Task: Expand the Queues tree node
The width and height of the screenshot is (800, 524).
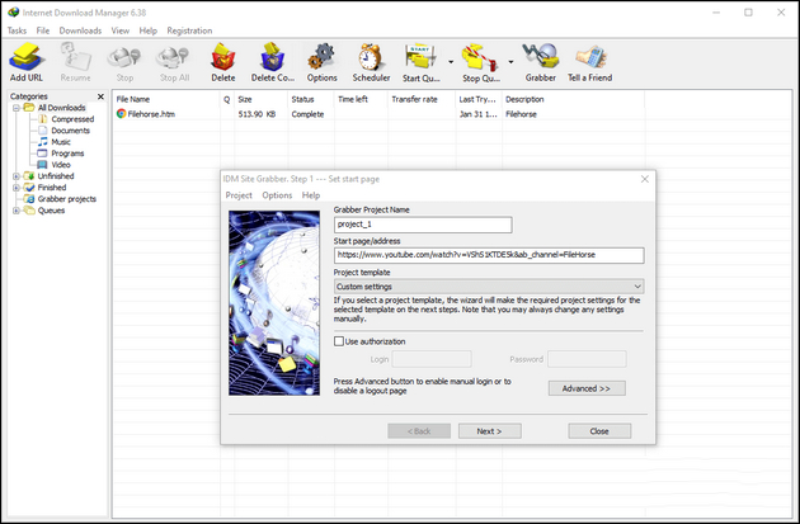Action: coord(16,210)
